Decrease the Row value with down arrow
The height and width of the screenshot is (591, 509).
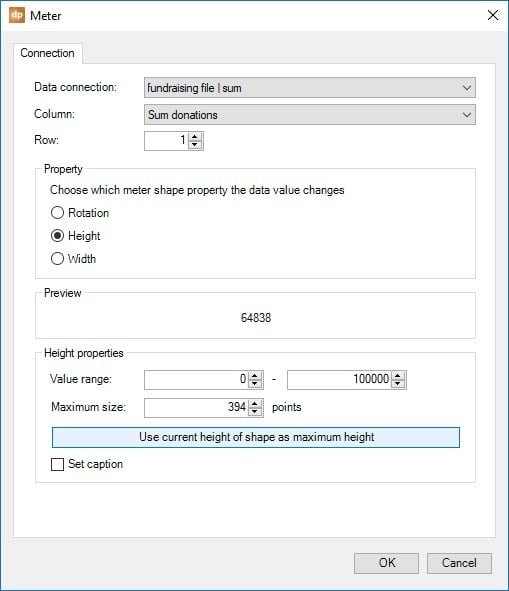195,145
